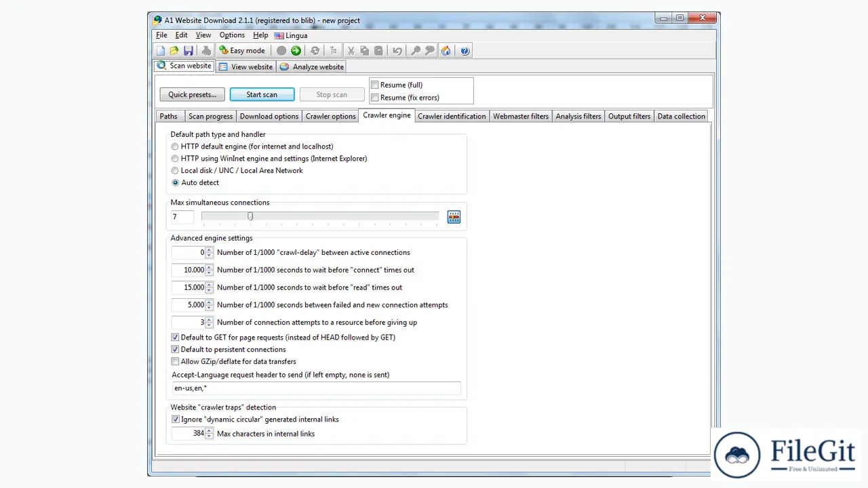Click the Start scan button
This screenshot has height=488, width=868.
tap(262, 95)
